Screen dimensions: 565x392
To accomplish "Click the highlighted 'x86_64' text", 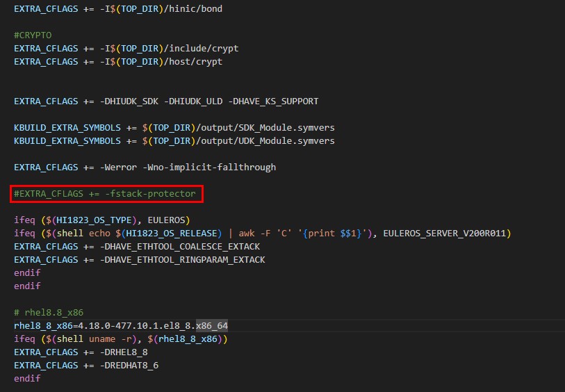I will 212,326.
